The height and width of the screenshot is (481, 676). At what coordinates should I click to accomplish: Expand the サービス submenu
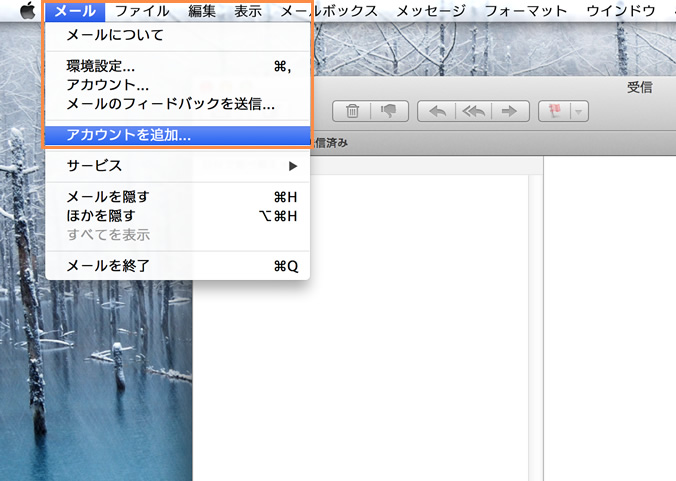click(178, 165)
